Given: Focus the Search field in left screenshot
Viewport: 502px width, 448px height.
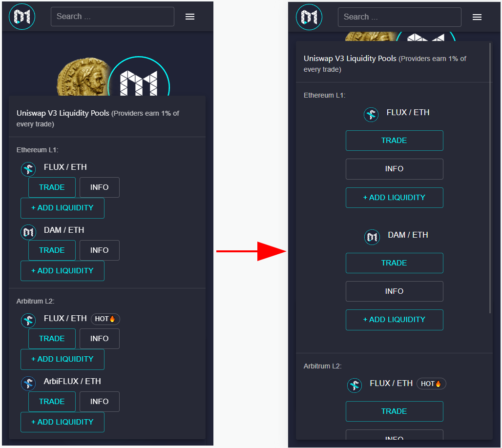Looking at the screenshot, I should point(112,17).
